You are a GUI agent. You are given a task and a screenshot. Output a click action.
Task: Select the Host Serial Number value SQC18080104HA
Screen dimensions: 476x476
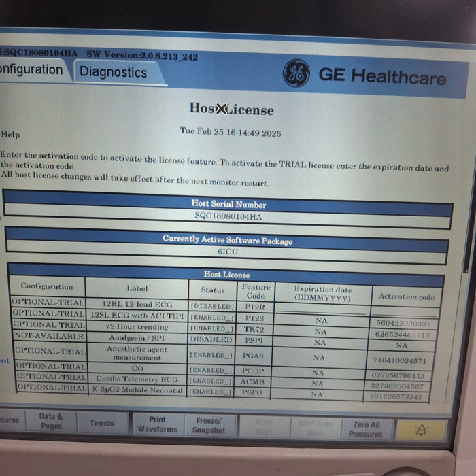point(228,217)
